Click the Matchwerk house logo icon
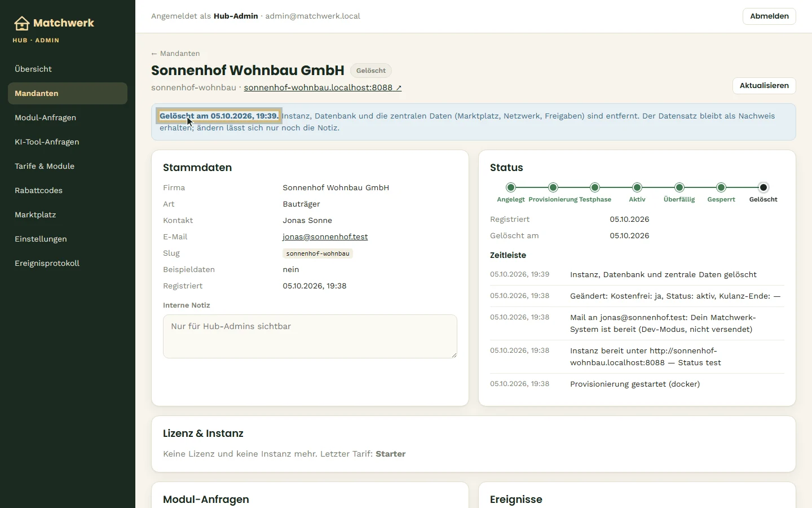 click(x=21, y=23)
